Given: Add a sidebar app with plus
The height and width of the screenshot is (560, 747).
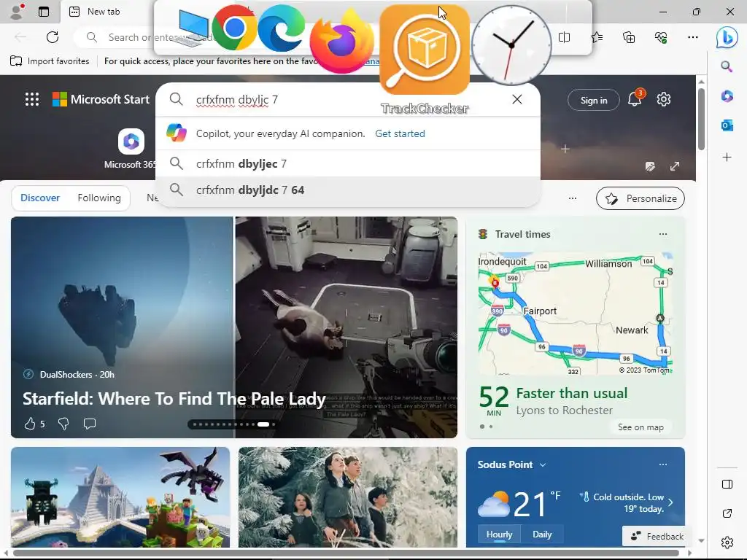Looking at the screenshot, I should pos(727,157).
